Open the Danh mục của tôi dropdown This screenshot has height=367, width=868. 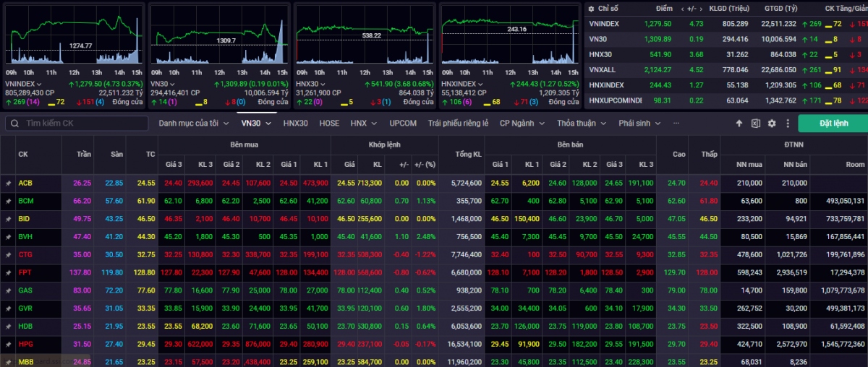(193, 124)
